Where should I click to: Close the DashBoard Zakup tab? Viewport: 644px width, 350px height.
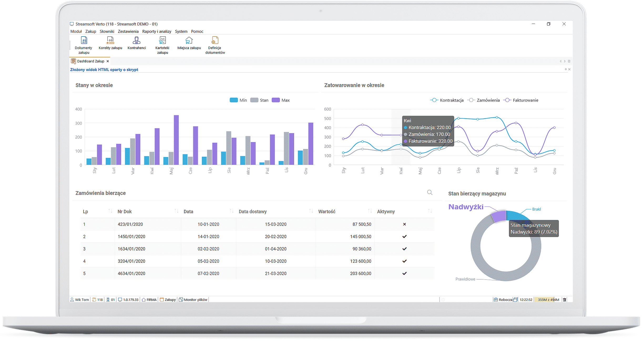click(108, 61)
